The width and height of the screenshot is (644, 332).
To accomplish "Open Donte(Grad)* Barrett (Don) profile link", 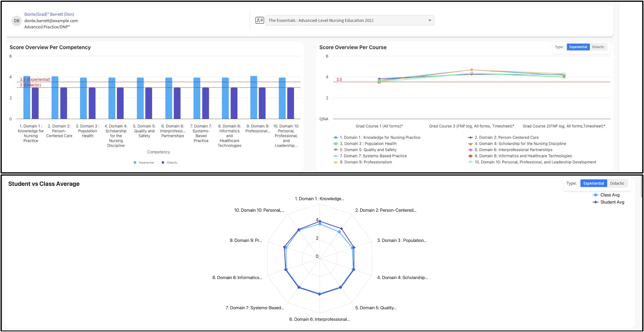I will [49, 14].
